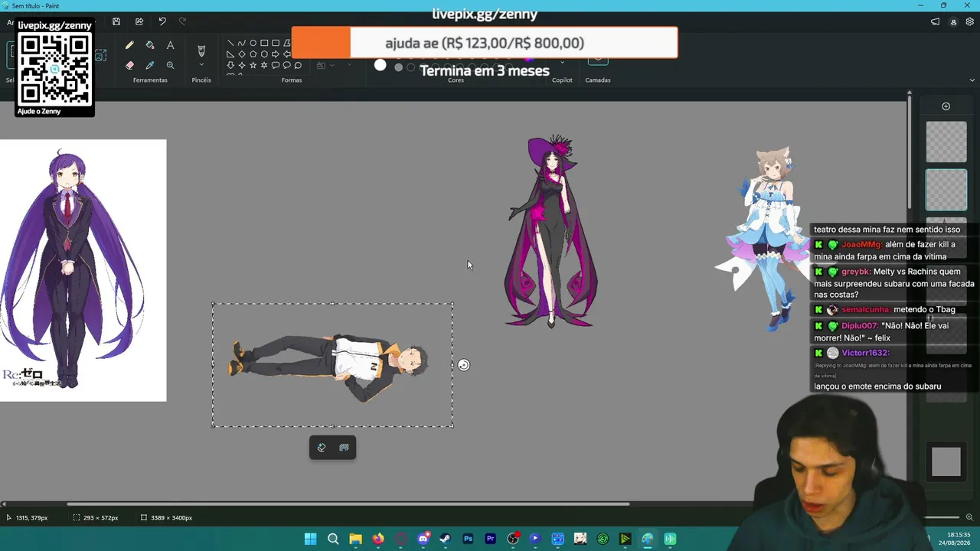Click the lying character inside the selection
This screenshot has height=551, width=980.
coord(329,367)
